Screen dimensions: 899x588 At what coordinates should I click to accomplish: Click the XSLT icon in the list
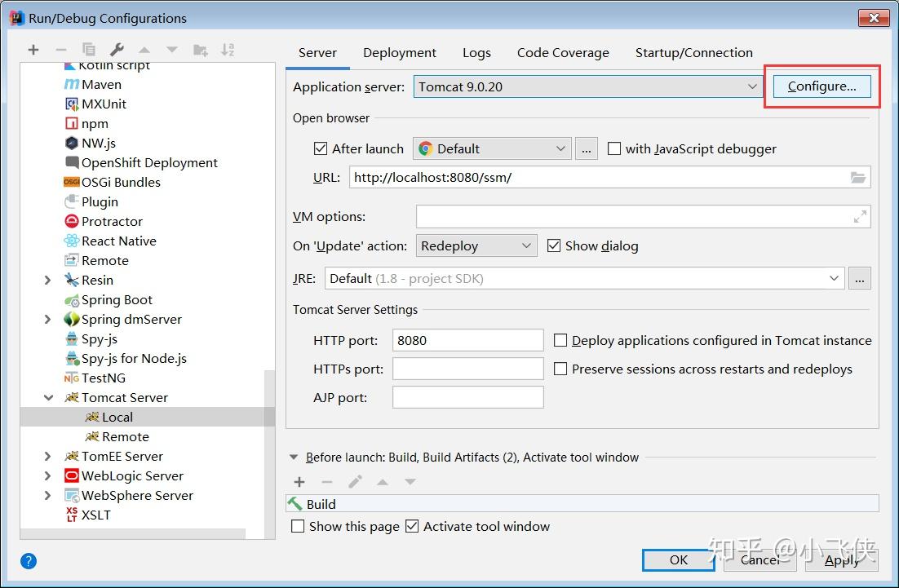(72, 515)
